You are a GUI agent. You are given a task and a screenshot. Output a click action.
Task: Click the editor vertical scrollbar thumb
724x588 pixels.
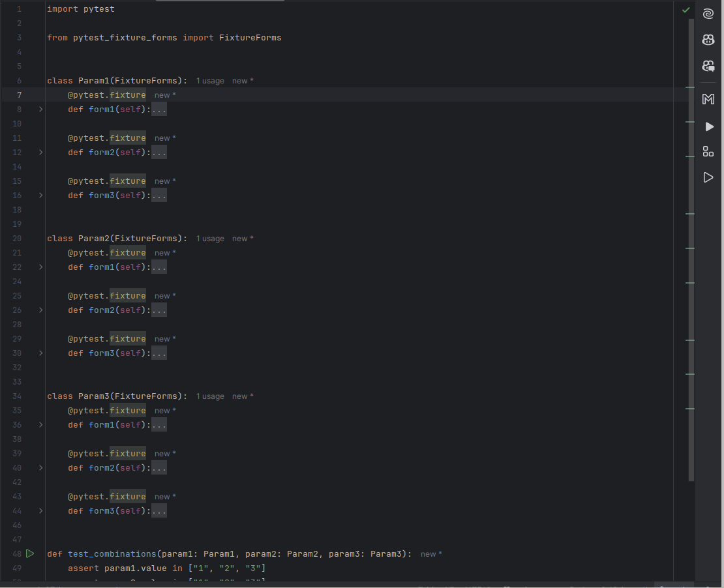tap(691, 248)
